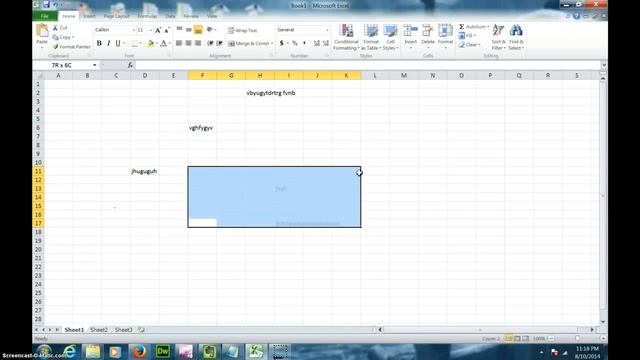Click inside the formula bar
The width and height of the screenshot is (640, 360).
click(367, 65)
